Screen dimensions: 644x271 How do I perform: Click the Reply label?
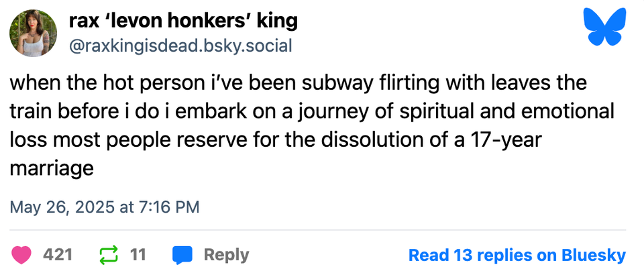click(226, 255)
